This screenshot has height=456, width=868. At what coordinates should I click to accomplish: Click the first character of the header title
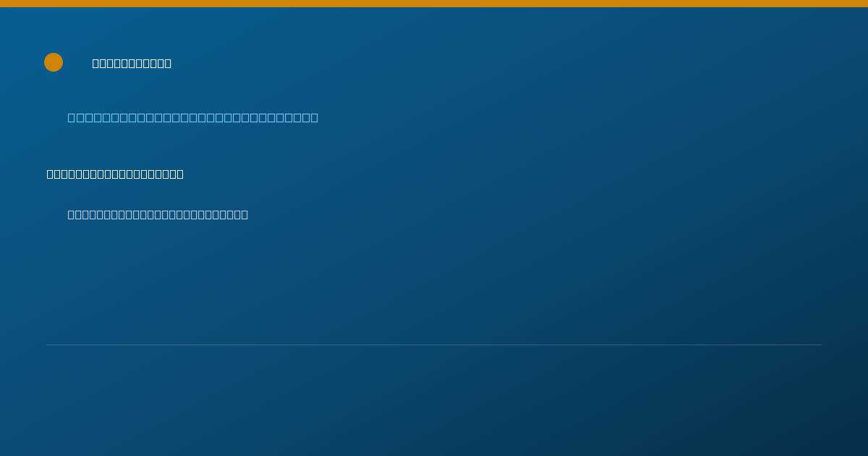pyautogui.click(x=96, y=63)
